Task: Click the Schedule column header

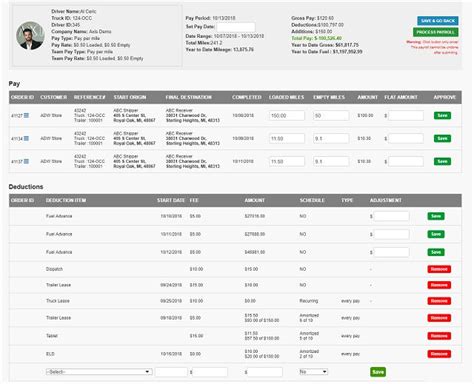Action: 312,200
